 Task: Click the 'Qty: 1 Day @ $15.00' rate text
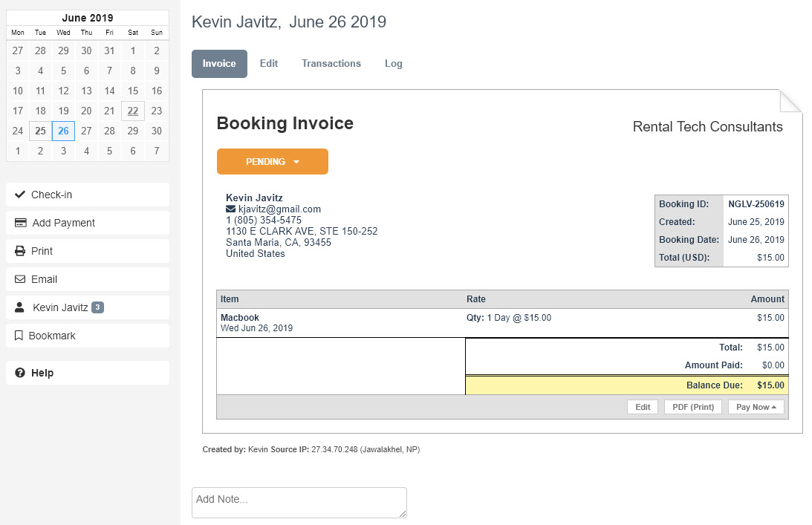(509, 317)
